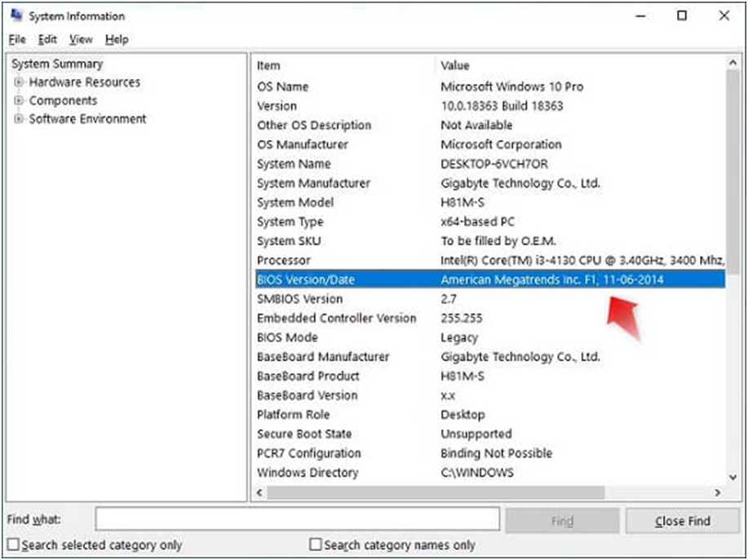Select the Embedded Controller Version row
Image resolution: width=748 pixels, height=560 pixels.
coord(490,318)
